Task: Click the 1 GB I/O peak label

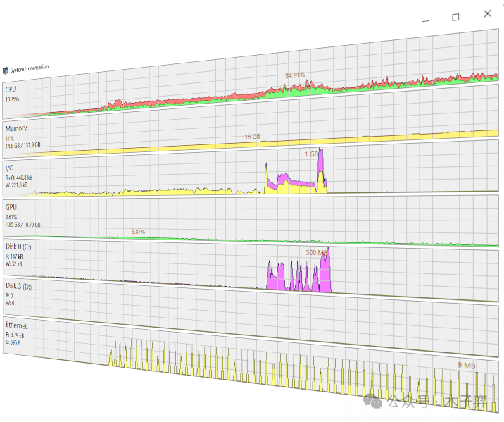Action: pyautogui.click(x=311, y=154)
